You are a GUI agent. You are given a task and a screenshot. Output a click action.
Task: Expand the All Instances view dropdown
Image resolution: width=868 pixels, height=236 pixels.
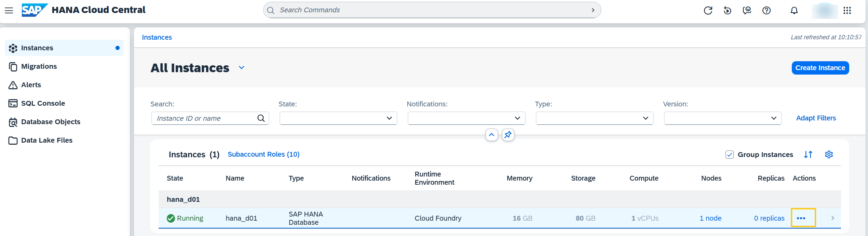coord(242,68)
